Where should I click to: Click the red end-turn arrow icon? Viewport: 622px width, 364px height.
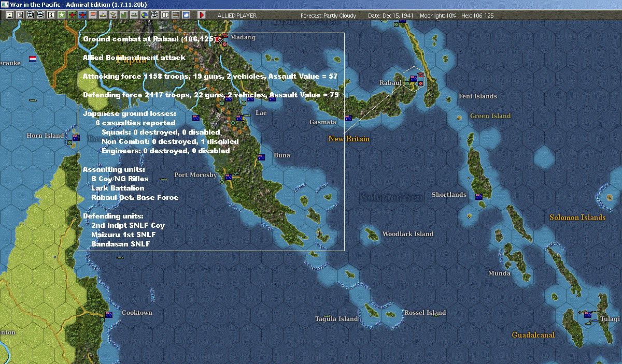[202, 15]
